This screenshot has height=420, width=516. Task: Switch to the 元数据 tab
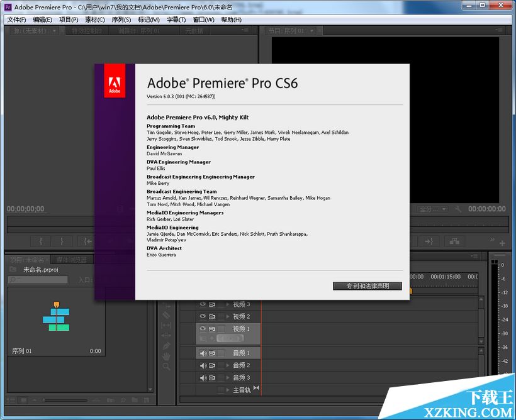coord(194,31)
